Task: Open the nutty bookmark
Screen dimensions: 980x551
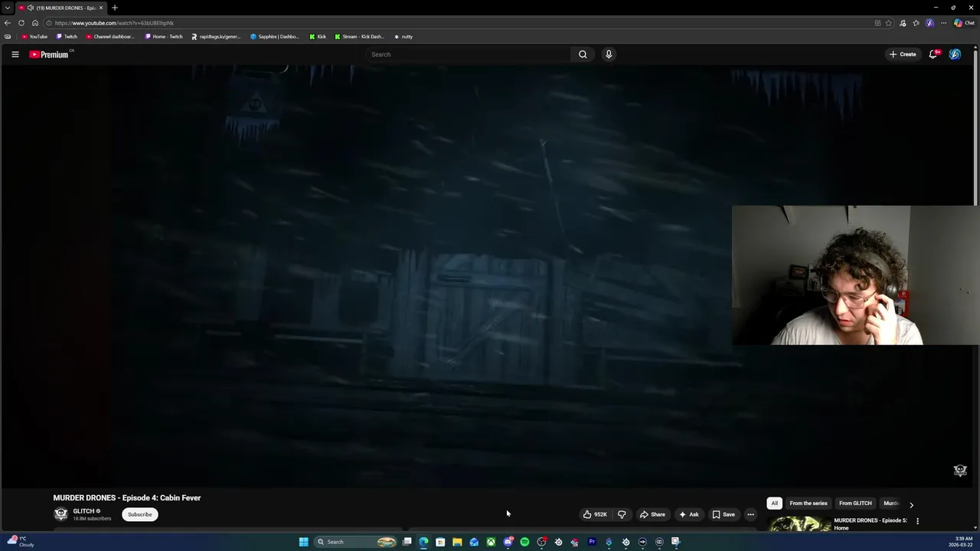Action: pyautogui.click(x=403, y=37)
